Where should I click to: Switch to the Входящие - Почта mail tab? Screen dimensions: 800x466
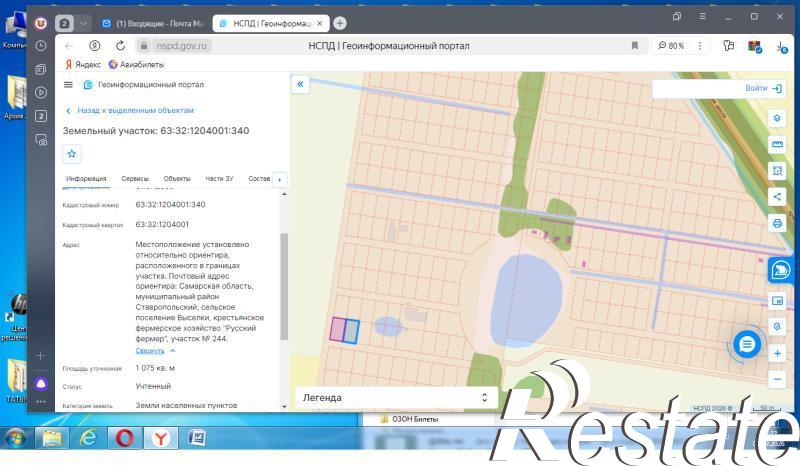coord(152,23)
